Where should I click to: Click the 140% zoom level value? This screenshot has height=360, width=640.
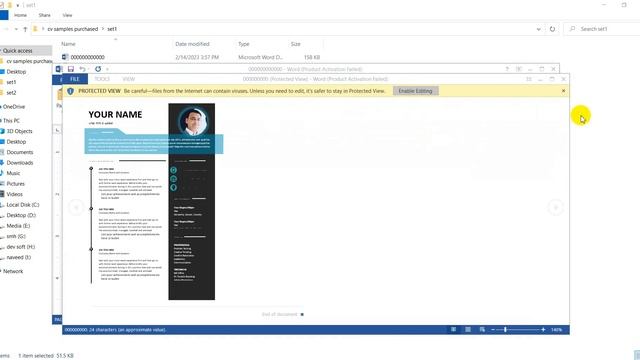click(556, 329)
